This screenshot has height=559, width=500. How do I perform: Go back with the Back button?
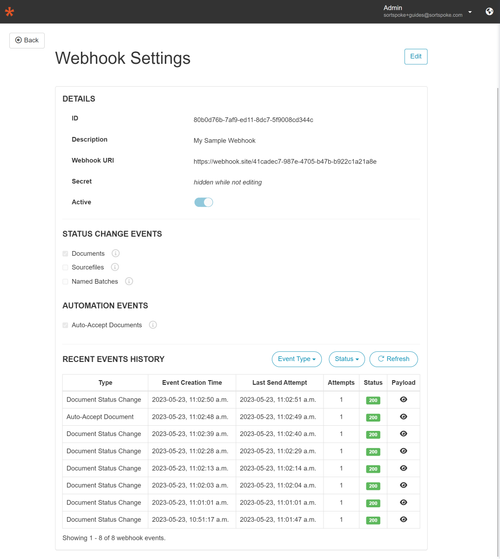[x=27, y=40]
